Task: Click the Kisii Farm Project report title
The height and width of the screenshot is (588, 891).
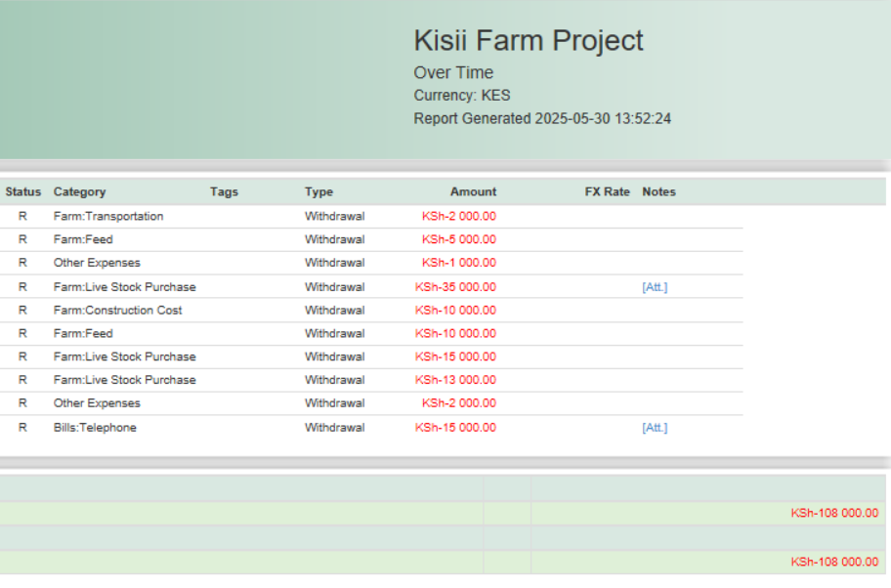Action: pos(529,41)
